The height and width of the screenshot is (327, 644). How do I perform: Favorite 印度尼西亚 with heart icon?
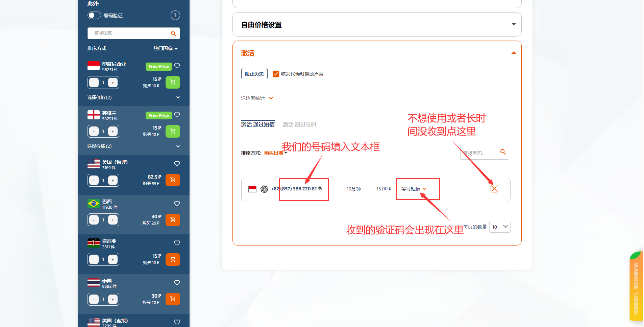(177, 66)
